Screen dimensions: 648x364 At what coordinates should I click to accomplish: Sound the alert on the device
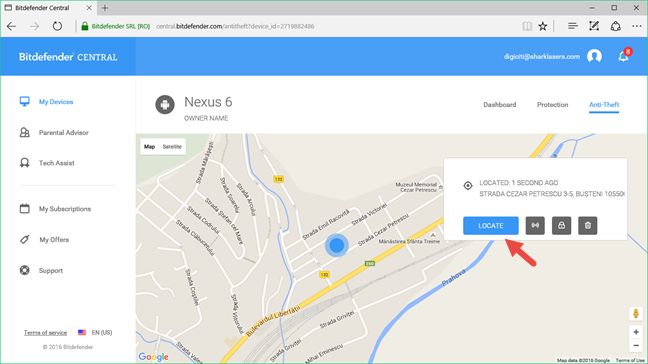coord(535,226)
